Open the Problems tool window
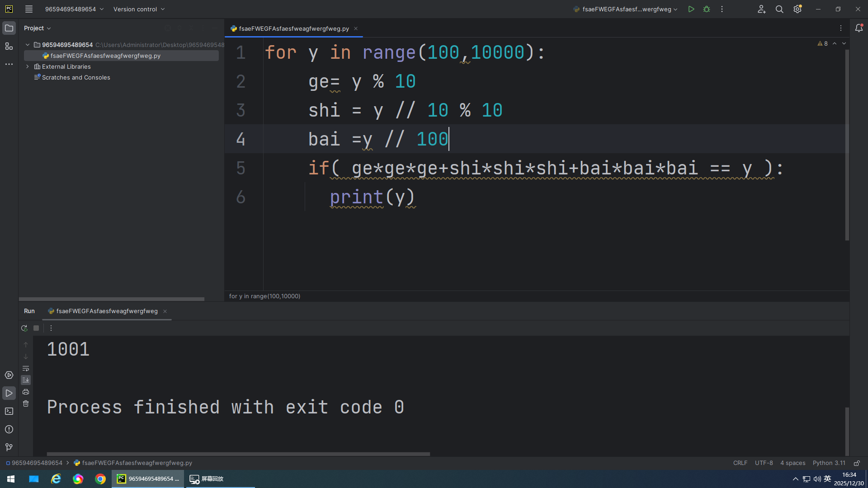 click(x=9, y=429)
